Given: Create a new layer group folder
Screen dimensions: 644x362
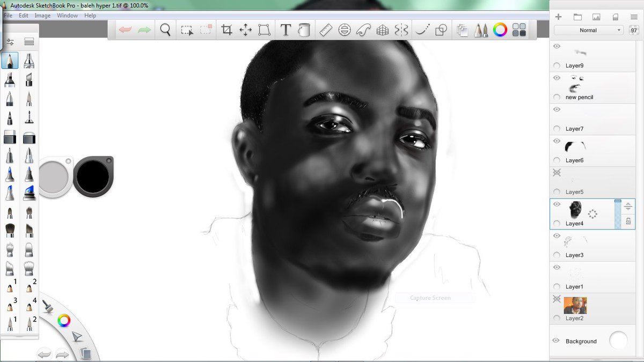Looking at the screenshot, I should [577, 17].
